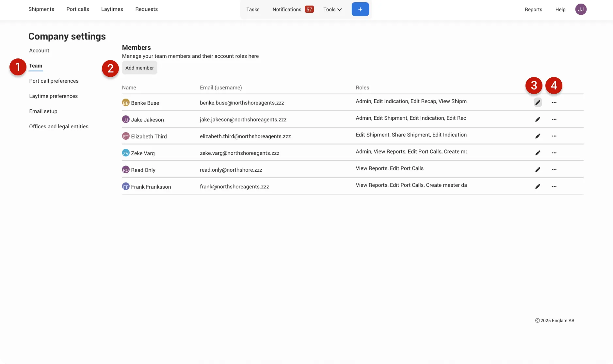
Task: Click edit pencil for Zeke Varg
Action: click(538, 153)
